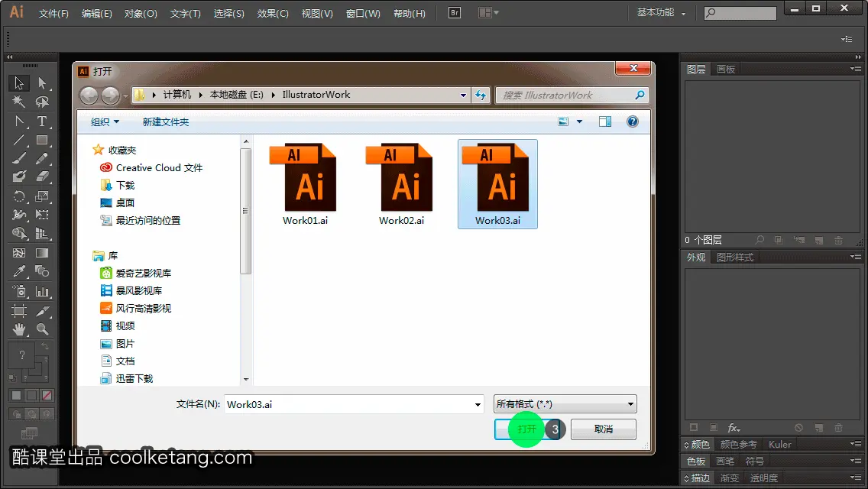Viewport: 868px width, 489px height.
Task: Click the help question-mark icon in dialog
Action: (632, 121)
